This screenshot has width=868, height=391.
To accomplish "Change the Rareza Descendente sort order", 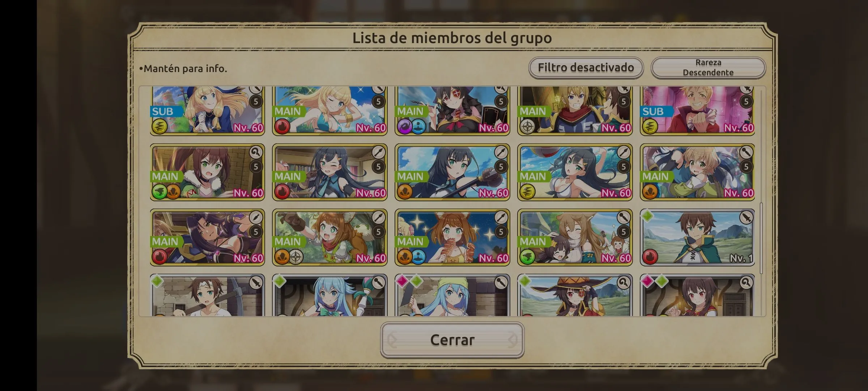I will pos(708,68).
